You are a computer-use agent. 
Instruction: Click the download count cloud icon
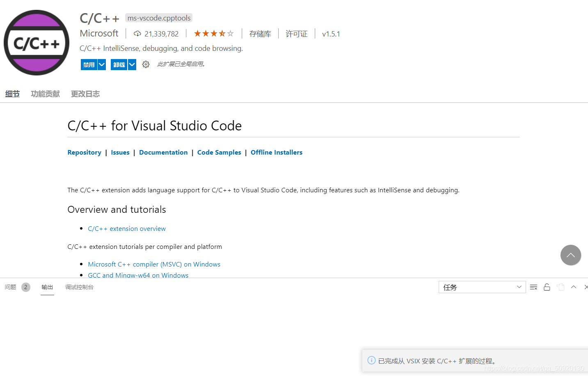click(137, 34)
